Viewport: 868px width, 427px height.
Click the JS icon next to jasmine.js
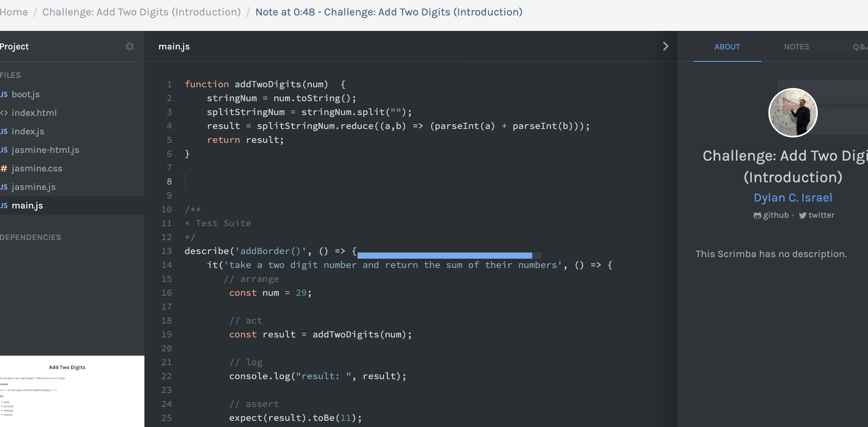[4, 187]
